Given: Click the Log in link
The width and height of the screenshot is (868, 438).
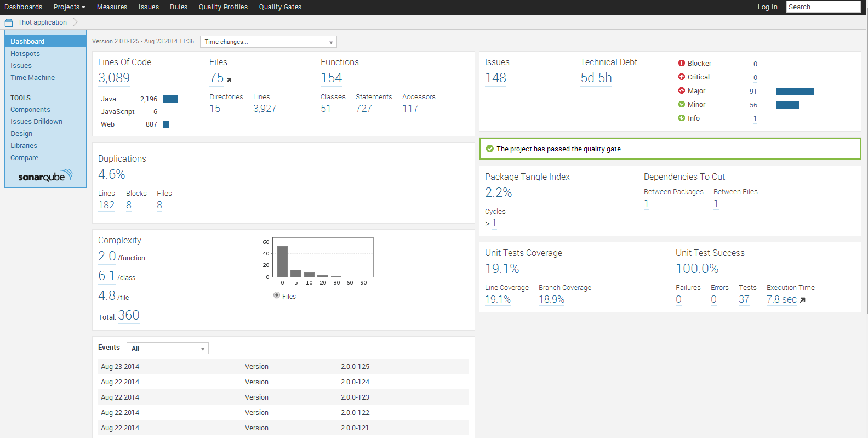Looking at the screenshot, I should [767, 7].
